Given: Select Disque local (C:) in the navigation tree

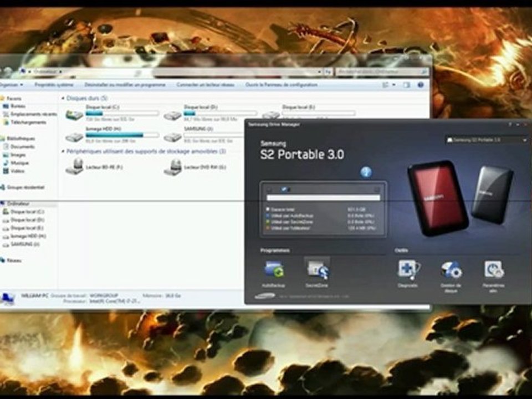Looking at the screenshot, I should tap(23, 212).
